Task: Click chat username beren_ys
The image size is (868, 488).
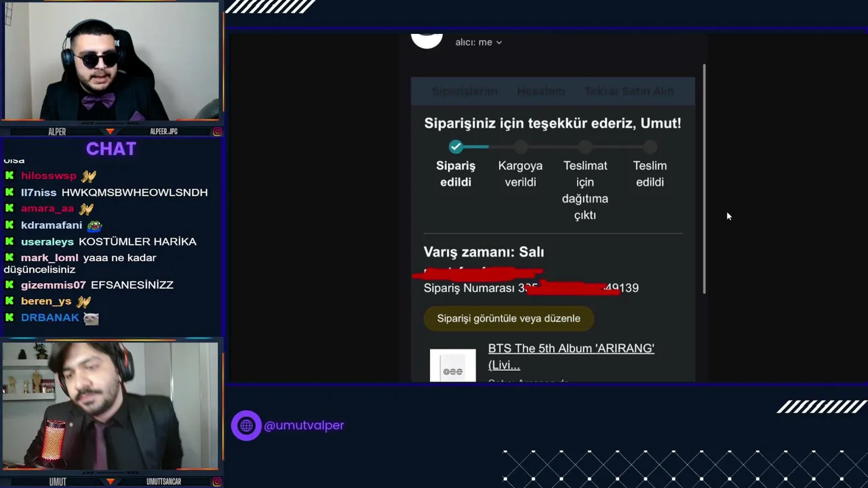Action: 46,302
